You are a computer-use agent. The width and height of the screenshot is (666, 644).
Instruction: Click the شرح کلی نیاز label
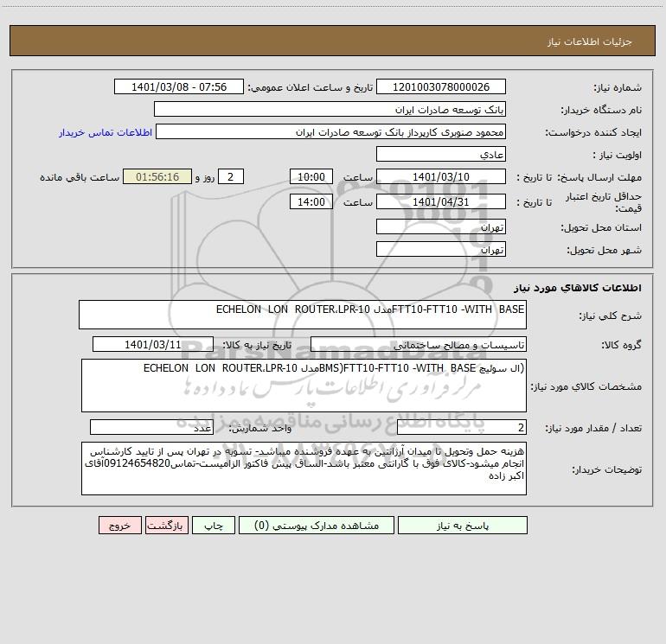[611, 316]
